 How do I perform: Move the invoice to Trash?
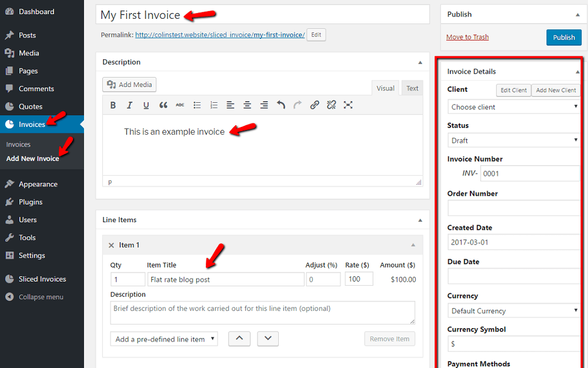[x=467, y=37]
